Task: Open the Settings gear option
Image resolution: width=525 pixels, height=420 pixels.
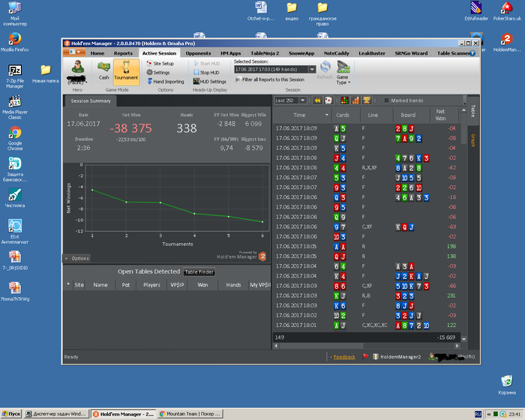Action: point(158,72)
